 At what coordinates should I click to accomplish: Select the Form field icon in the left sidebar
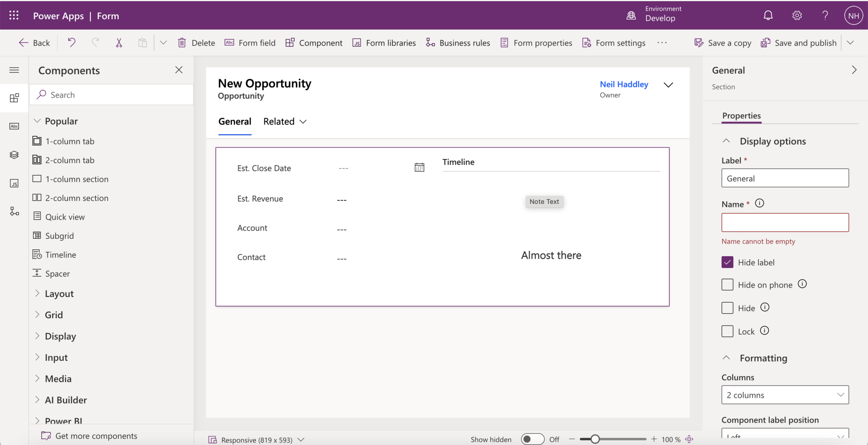point(14,126)
